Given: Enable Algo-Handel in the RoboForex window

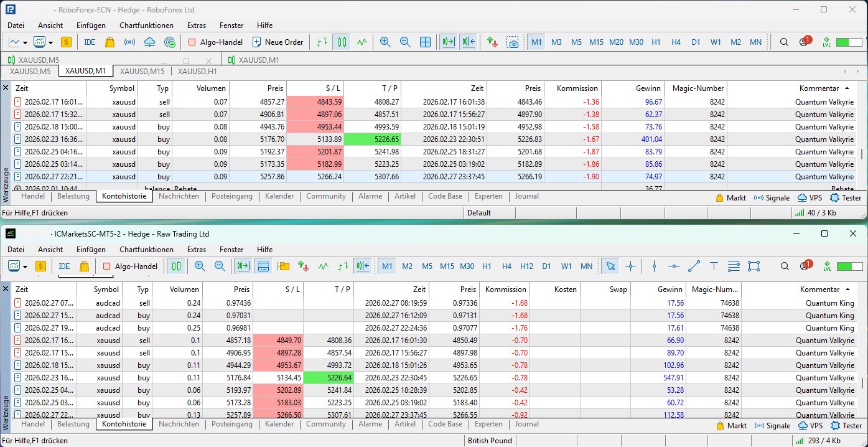Looking at the screenshot, I should point(215,42).
